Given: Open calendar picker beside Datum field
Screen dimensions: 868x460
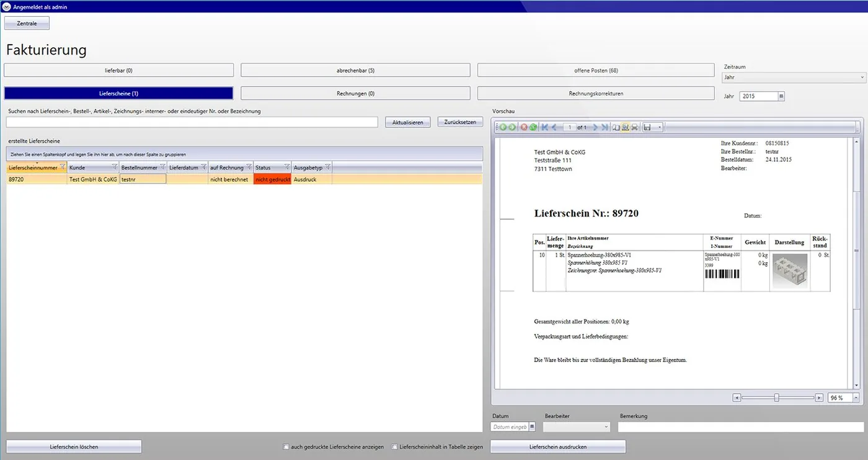Looking at the screenshot, I should [532, 427].
